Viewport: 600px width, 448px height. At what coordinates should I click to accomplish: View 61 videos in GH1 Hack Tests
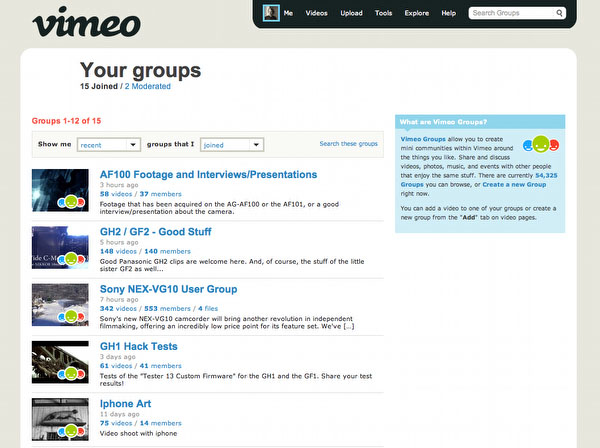click(x=116, y=366)
